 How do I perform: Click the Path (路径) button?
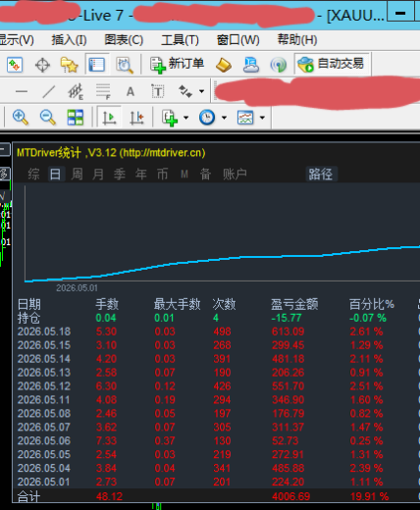[321, 174]
